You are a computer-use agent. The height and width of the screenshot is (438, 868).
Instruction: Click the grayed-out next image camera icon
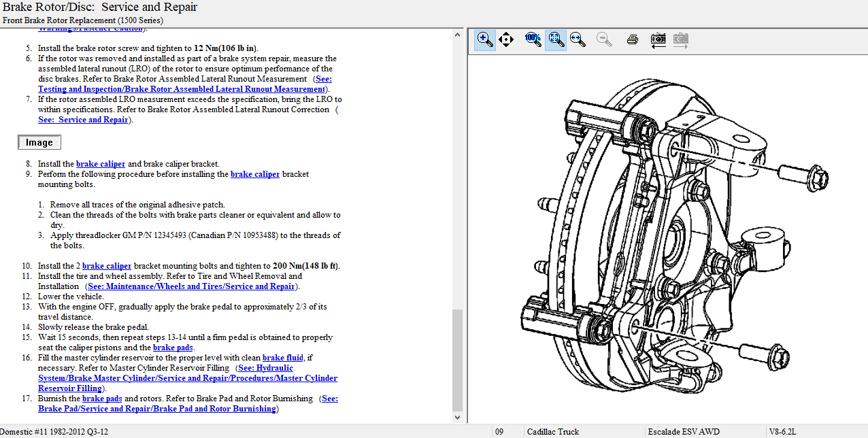pyautogui.click(x=680, y=39)
